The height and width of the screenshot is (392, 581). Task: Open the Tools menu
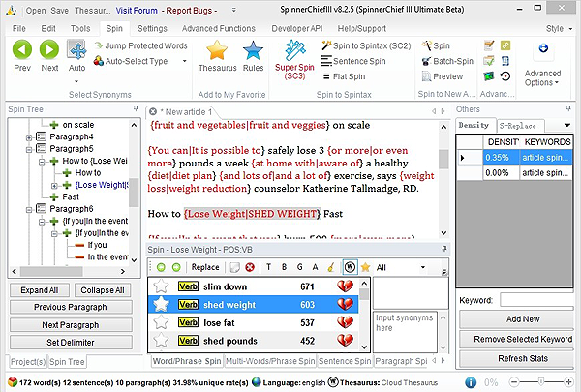click(x=80, y=28)
